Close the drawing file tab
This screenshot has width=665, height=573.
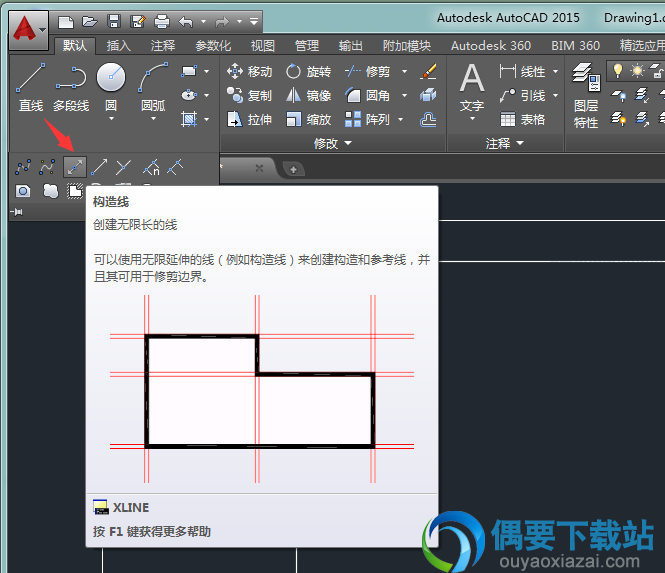259,168
